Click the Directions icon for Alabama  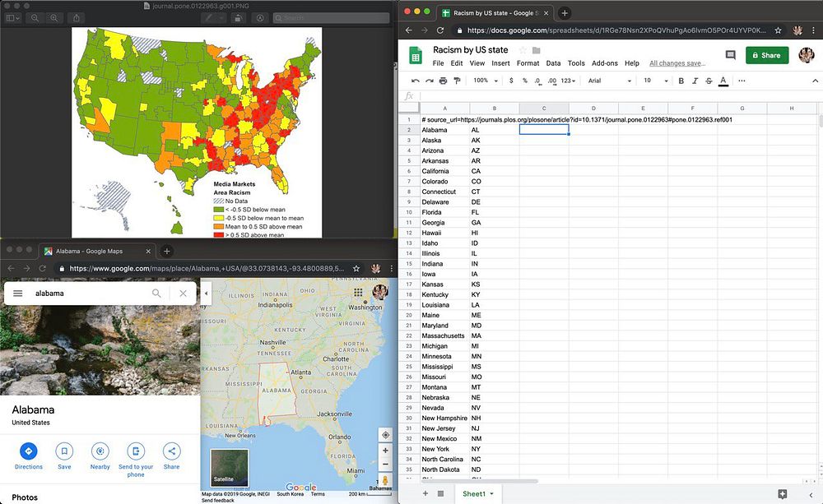click(x=28, y=451)
